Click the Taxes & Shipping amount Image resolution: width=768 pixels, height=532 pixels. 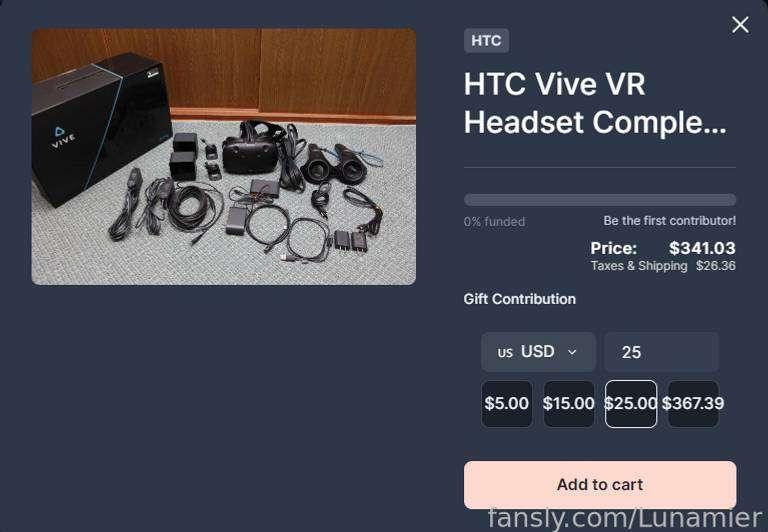(716, 266)
